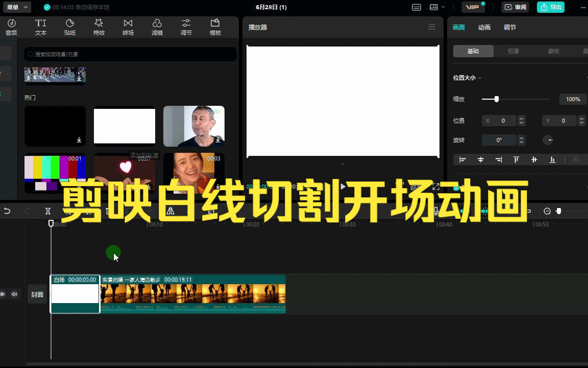Click the 搜索视频场景/元素 search field
This screenshot has height=368, width=588.
point(131,54)
